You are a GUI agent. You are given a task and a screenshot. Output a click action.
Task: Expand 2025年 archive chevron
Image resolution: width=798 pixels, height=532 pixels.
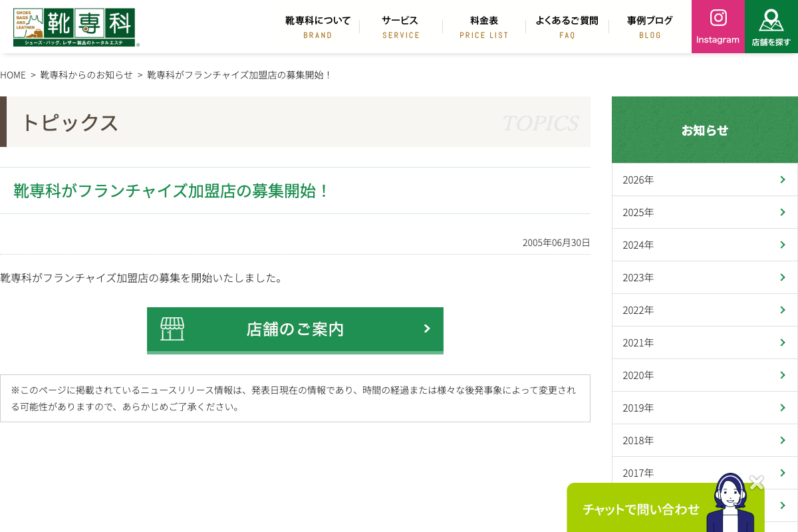click(x=783, y=212)
